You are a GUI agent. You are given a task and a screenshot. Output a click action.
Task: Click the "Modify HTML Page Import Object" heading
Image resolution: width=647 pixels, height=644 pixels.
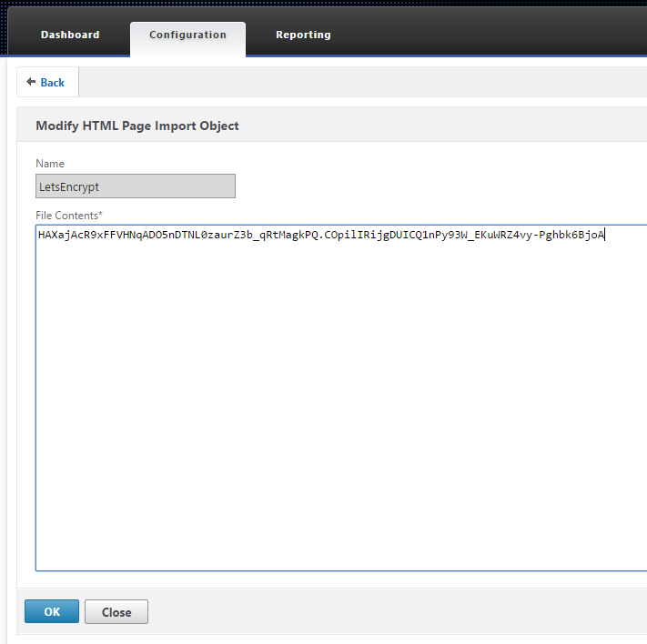[137, 126]
